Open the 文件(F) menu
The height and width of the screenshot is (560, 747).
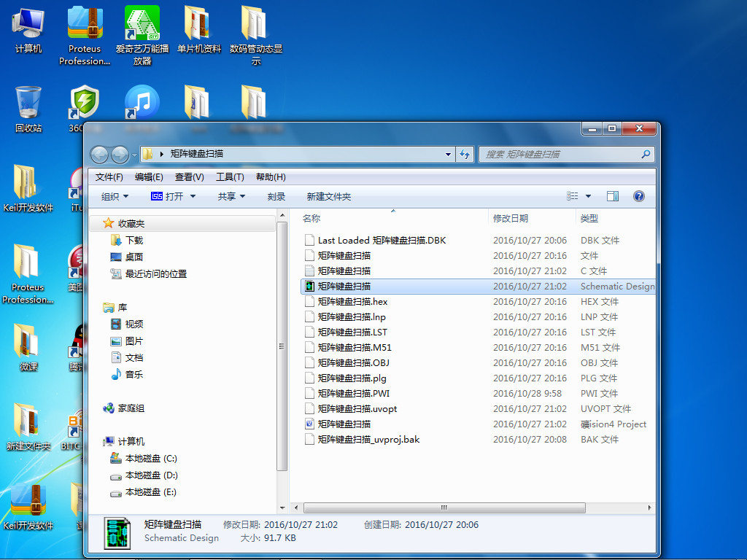click(x=109, y=177)
